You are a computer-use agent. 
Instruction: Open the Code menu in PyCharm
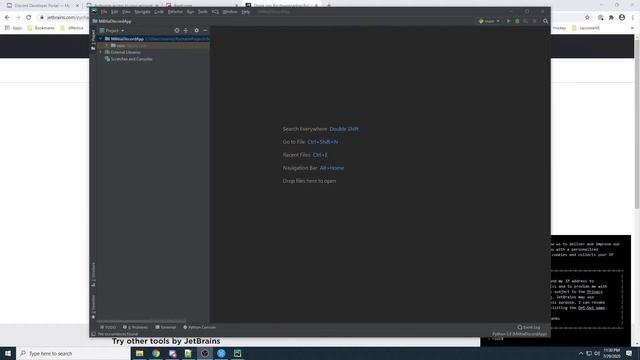pyautogui.click(x=159, y=12)
